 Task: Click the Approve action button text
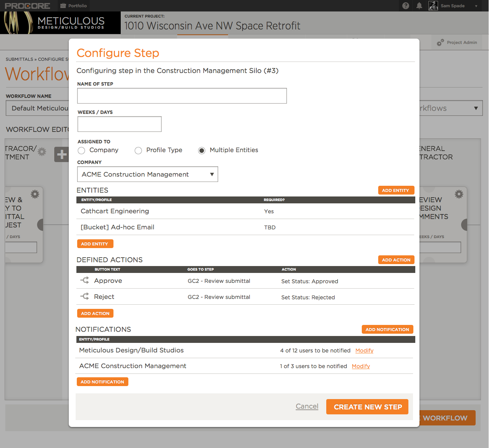(x=108, y=281)
